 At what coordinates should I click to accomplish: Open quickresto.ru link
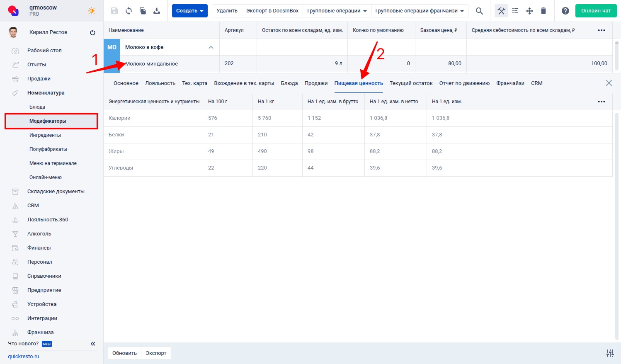click(24, 357)
